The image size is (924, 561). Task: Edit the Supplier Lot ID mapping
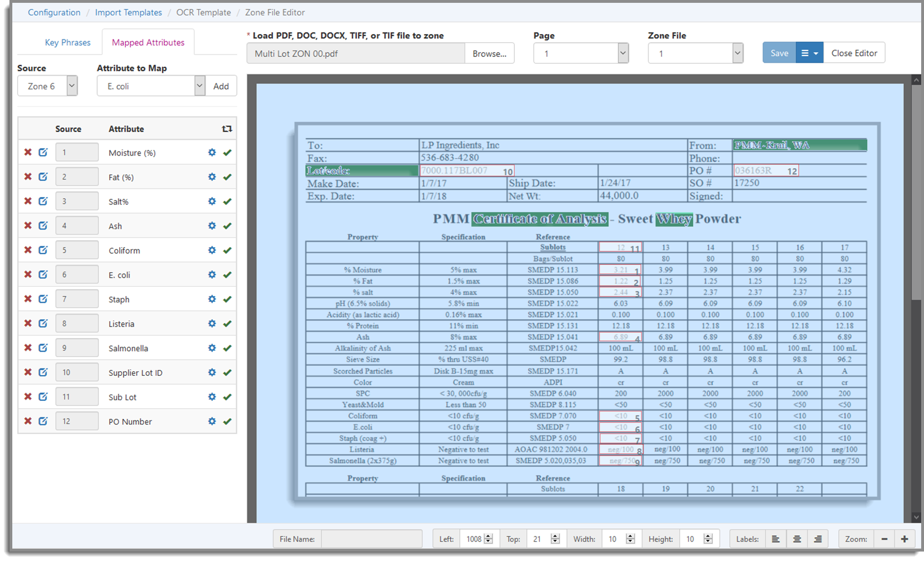tap(43, 373)
